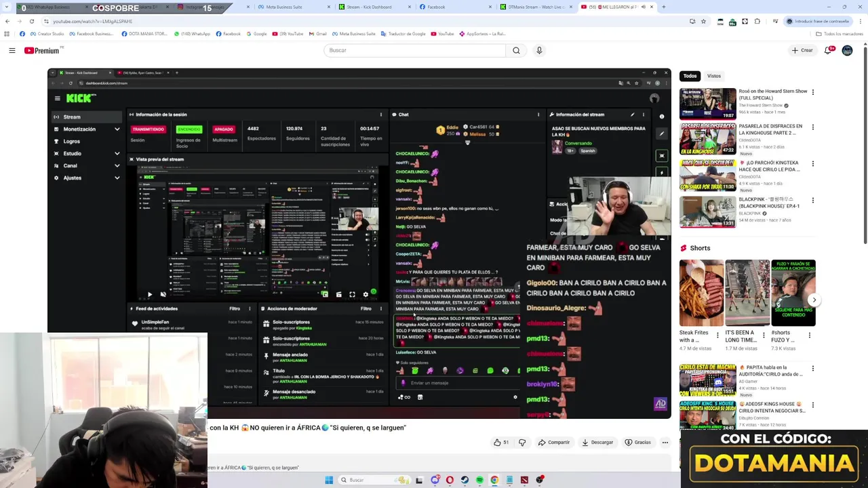The width and height of the screenshot is (868, 488).
Task: Click the YouTube search magnifier button
Action: click(x=516, y=50)
